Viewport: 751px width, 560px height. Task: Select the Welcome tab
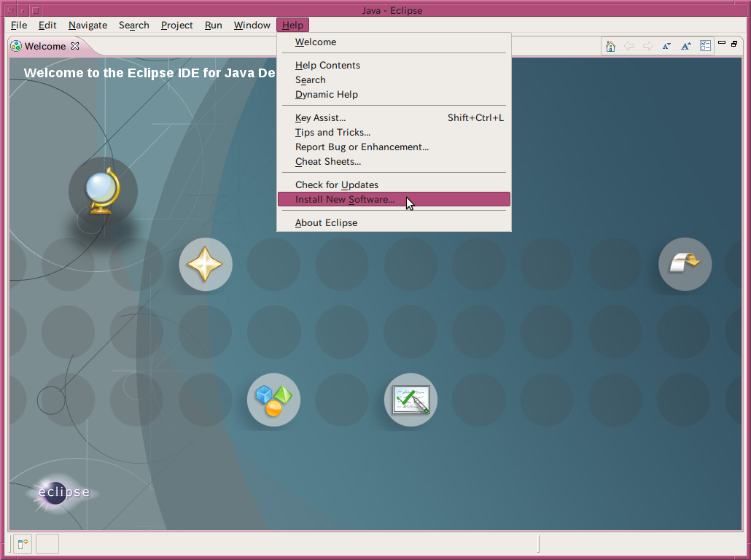tap(45, 46)
